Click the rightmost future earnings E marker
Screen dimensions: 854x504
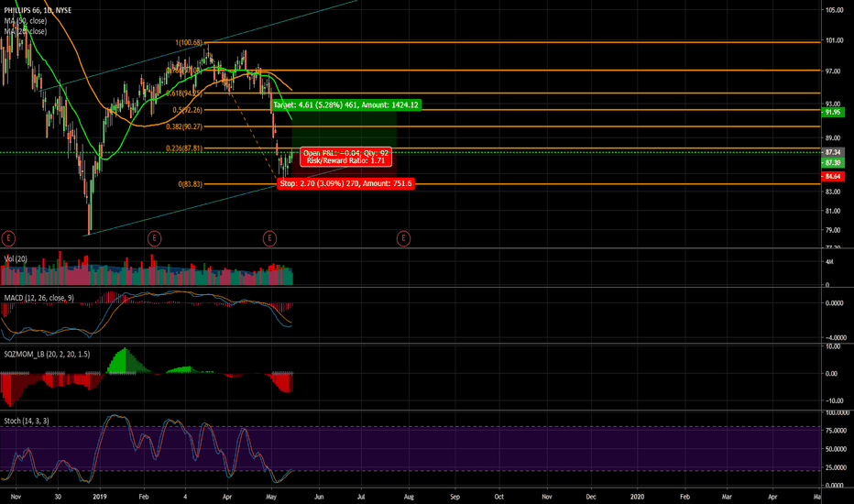point(403,238)
